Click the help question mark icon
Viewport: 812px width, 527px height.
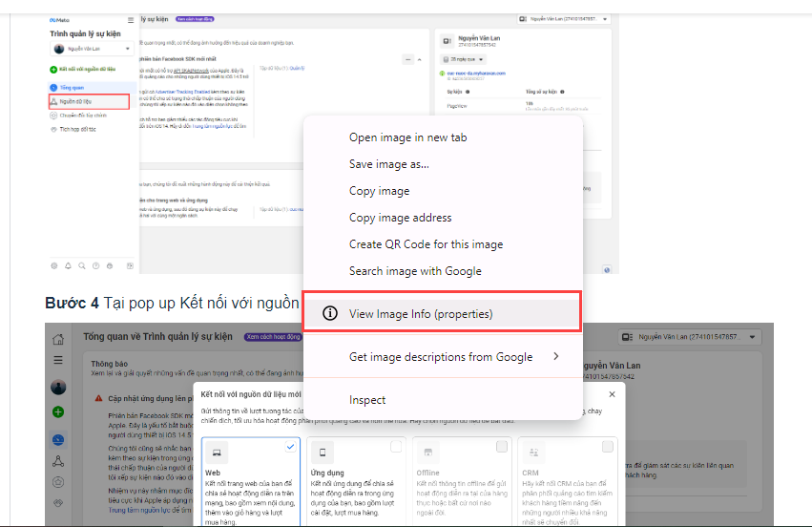(95, 265)
